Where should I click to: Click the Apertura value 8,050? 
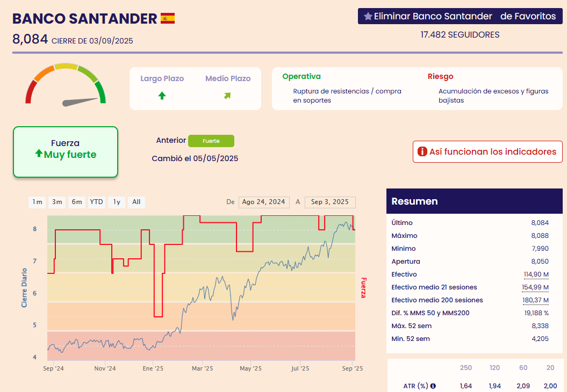[540, 262]
